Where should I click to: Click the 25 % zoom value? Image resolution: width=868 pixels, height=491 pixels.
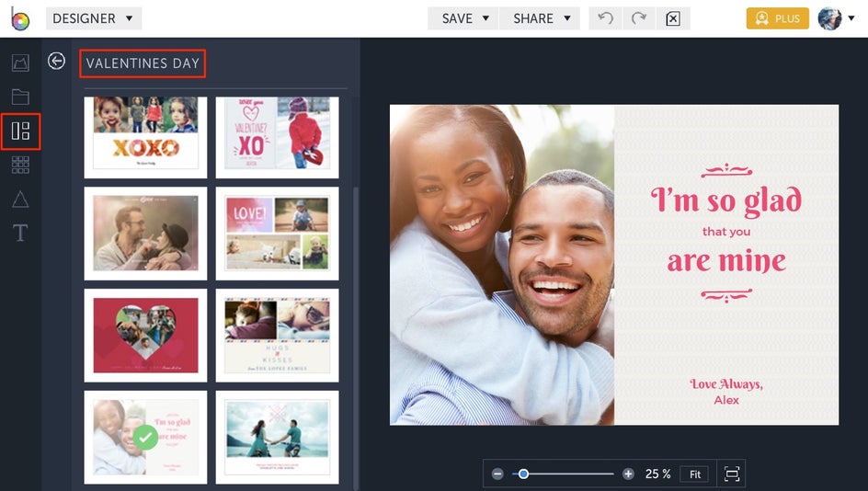pos(657,474)
